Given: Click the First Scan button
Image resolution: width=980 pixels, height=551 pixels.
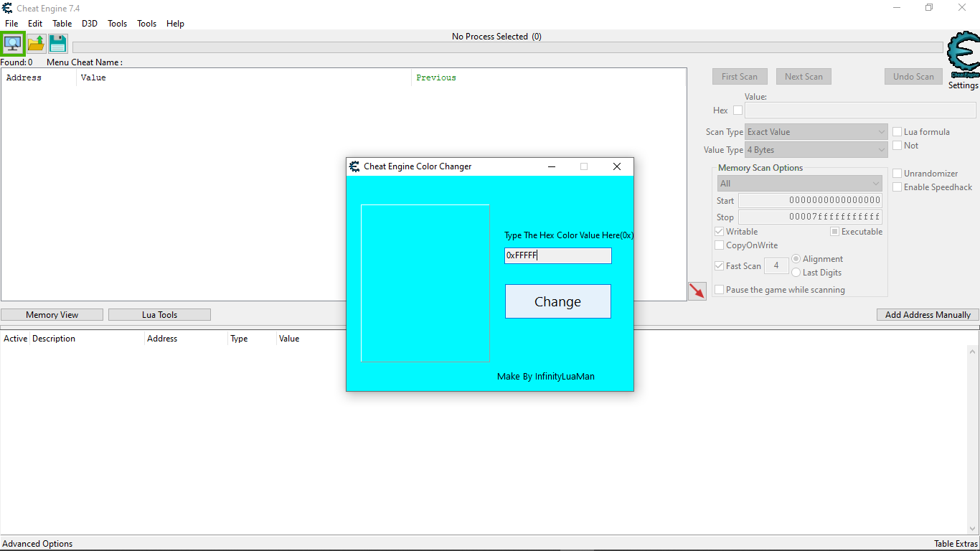Looking at the screenshot, I should pos(740,77).
